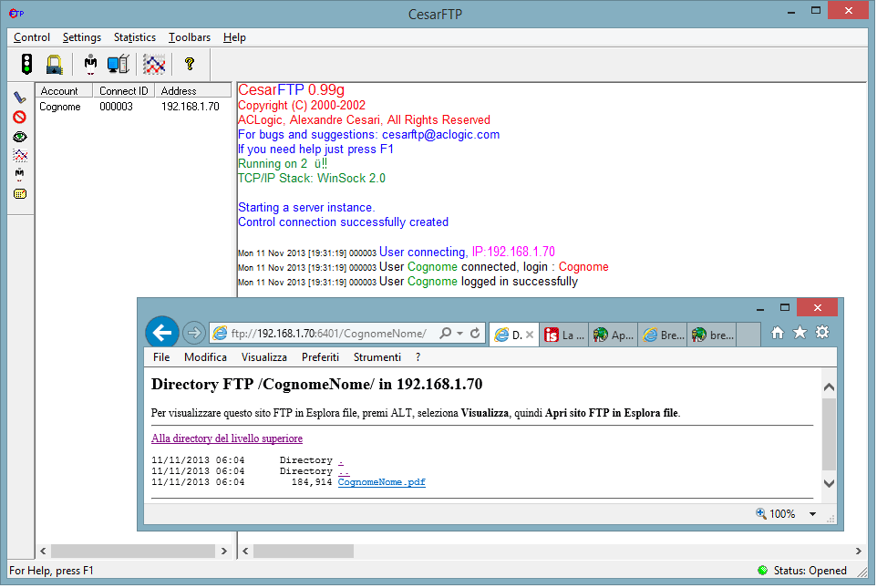Open a new browser tab via blank tab button
This screenshot has width=877, height=588.
[x=748, y=335]
